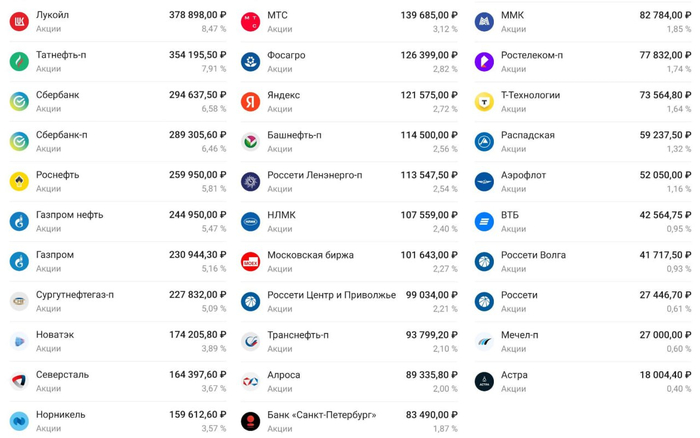Click the Банк «Санкт-Петербург» logo icon
This screenshot has width=700, height=438.
coord(250,421)
